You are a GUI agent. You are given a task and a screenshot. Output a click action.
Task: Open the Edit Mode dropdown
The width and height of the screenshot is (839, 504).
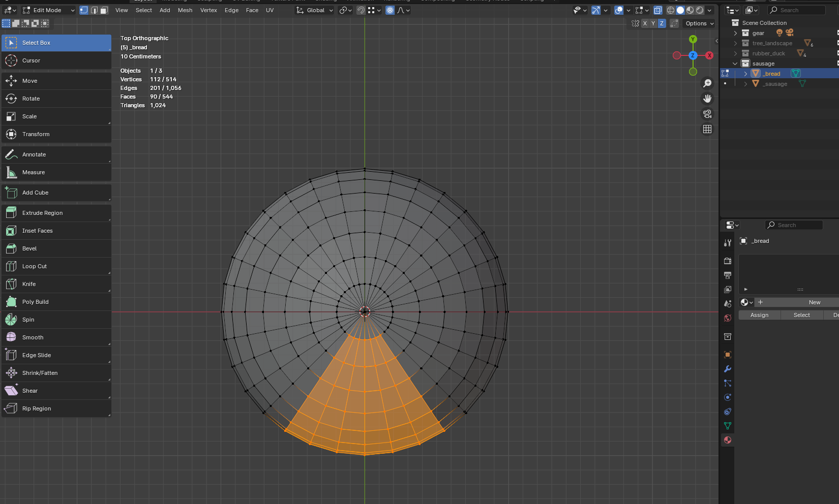(x=48, y=10)
